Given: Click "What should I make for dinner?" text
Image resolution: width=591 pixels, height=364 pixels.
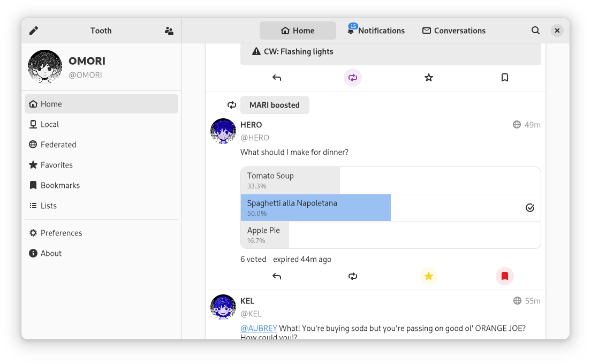Looking at the screenshot, I should (294, 152).
